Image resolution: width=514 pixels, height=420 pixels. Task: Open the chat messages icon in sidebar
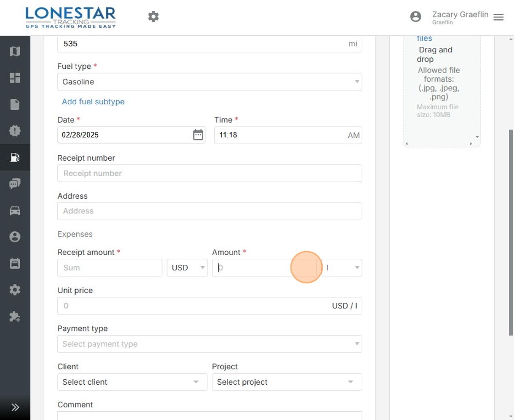pos(15,184)
